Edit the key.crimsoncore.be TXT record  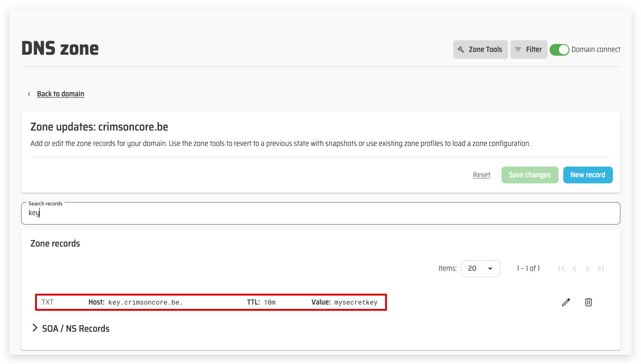(x=566, y=302)
